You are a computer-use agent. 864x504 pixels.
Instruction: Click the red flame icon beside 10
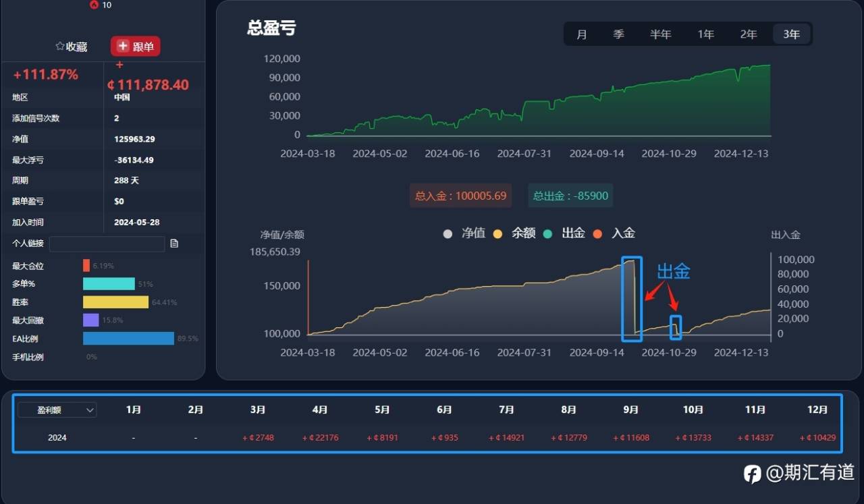coord(94,5)
